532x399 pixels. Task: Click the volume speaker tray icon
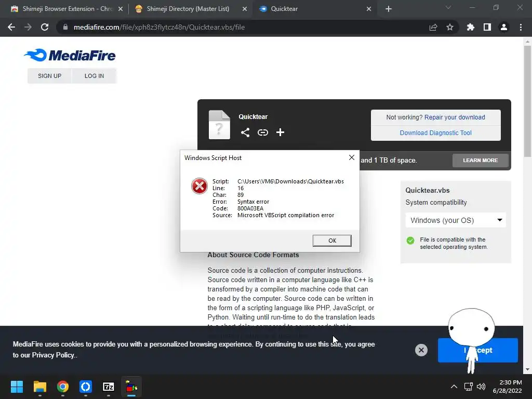(x=481, y=387)
